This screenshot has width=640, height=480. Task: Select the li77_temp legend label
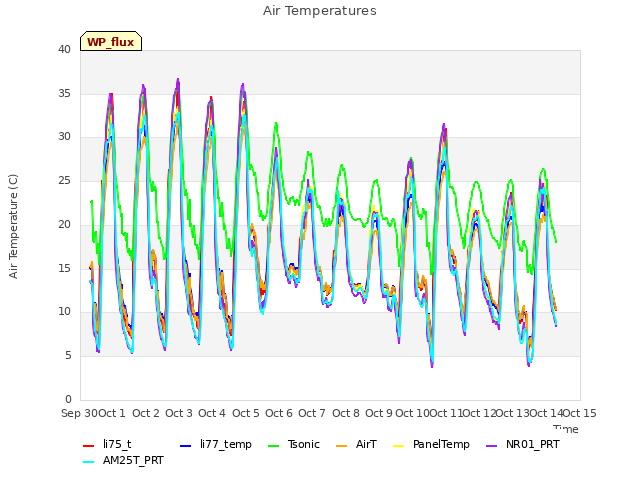pyautogui.click(x=226, y=444)
